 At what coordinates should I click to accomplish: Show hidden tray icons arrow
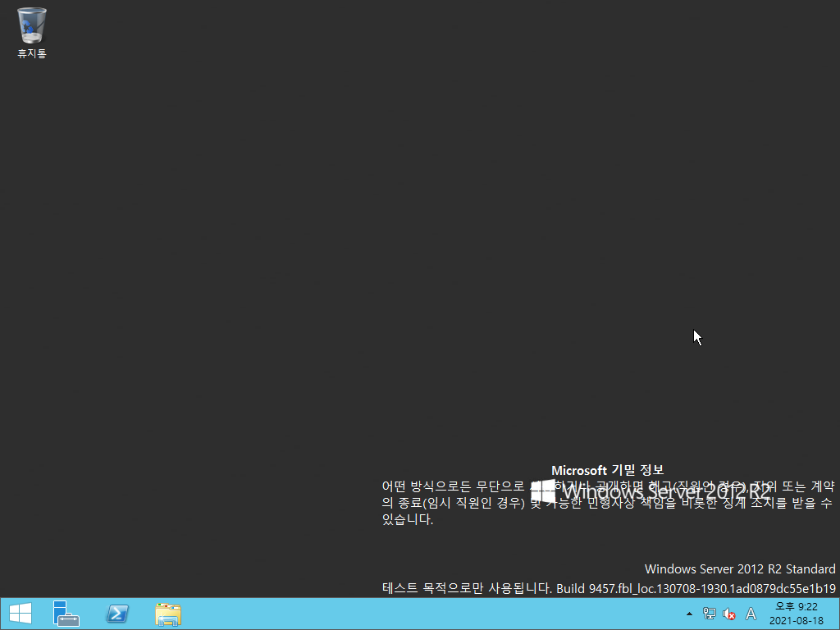point(689,614)
